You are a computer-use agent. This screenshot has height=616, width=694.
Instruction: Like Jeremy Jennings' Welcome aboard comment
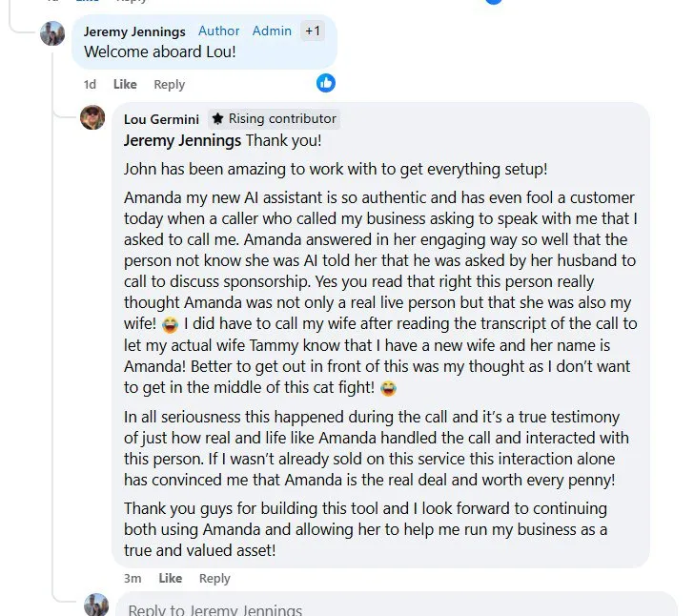tap(125, 84)
